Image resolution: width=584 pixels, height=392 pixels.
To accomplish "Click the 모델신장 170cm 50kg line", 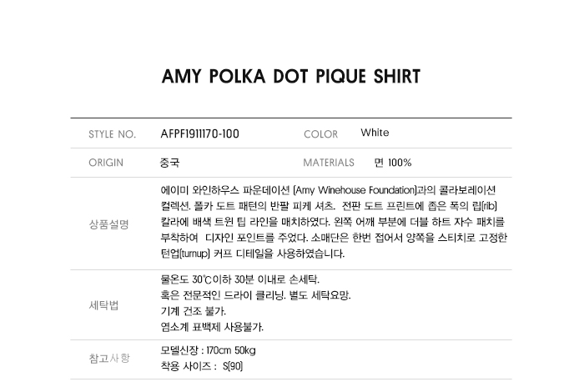I will pyautogui.click(x=208, y=349).
